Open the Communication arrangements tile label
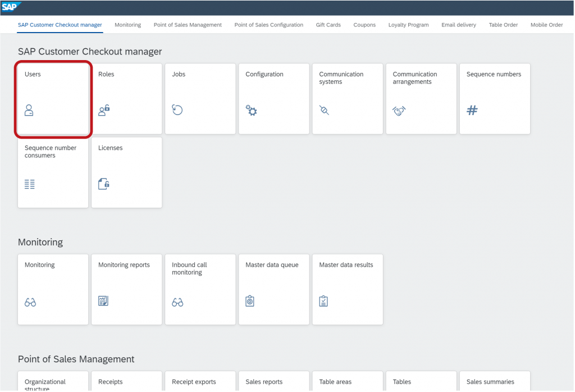Viewport: 575px width, 392px height. pos(415,78)
